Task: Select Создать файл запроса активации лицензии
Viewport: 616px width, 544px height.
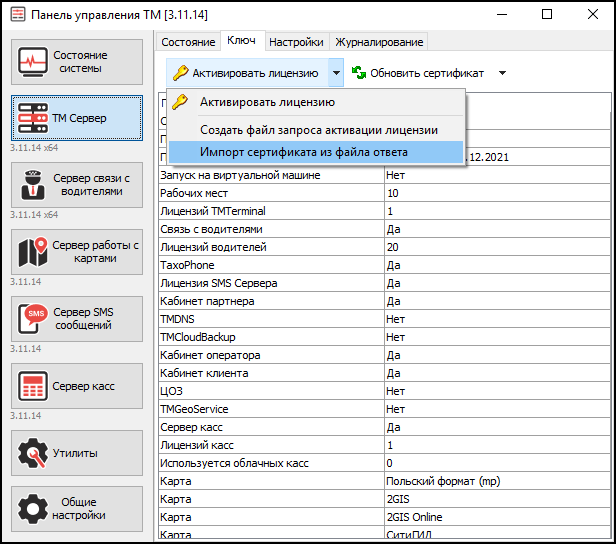Action: click(x=318, y=130)
